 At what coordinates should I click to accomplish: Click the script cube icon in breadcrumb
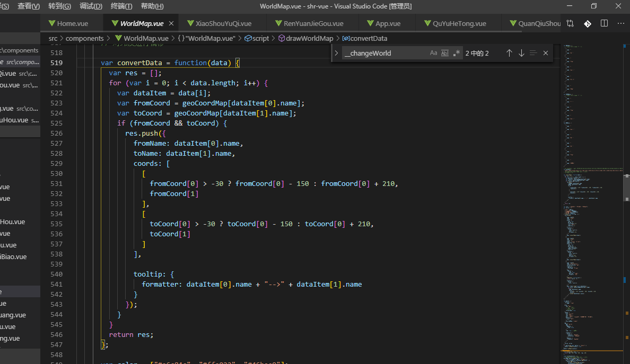(x=248, y=38)
